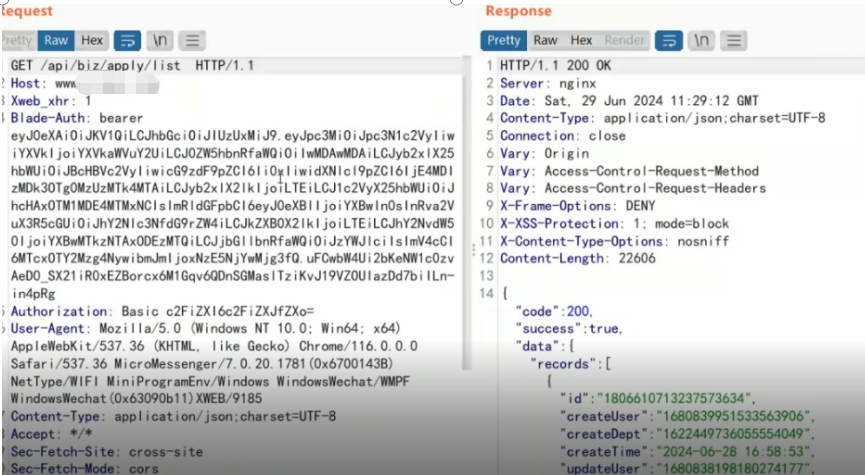Select the Raw tab in Request
The height and width of the screenshot is (475, 865).
(55, 41)
